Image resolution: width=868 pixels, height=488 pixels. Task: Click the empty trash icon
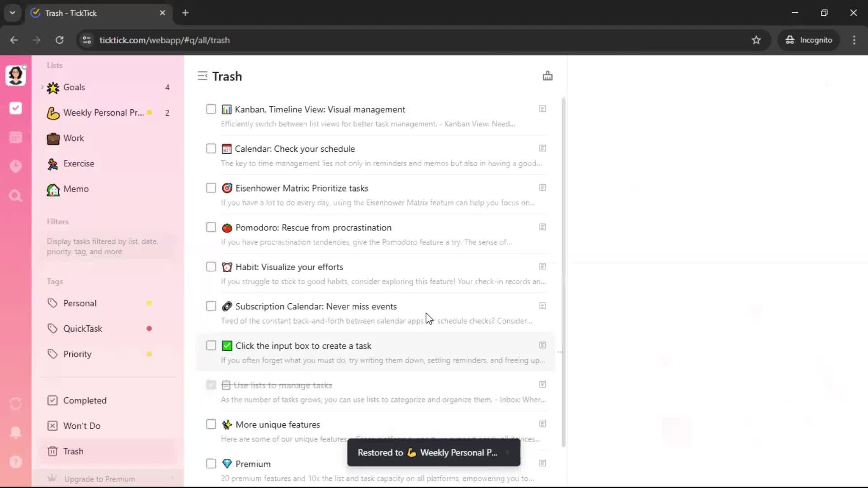547,76
